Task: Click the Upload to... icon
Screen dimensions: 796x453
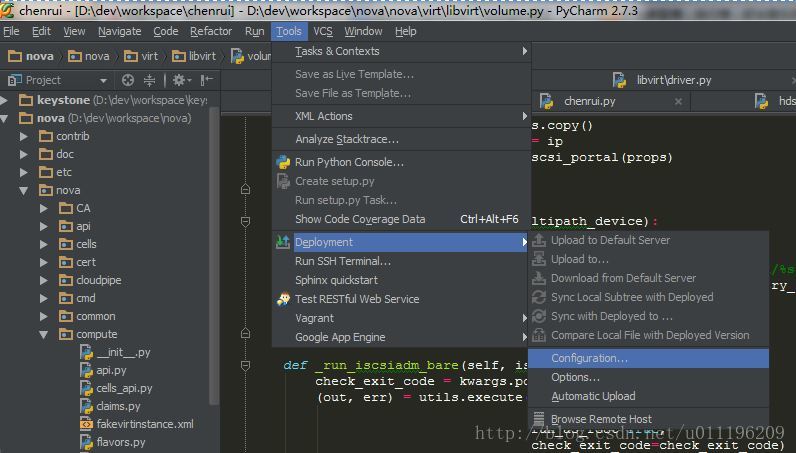Action: click(x=539, y=259)
